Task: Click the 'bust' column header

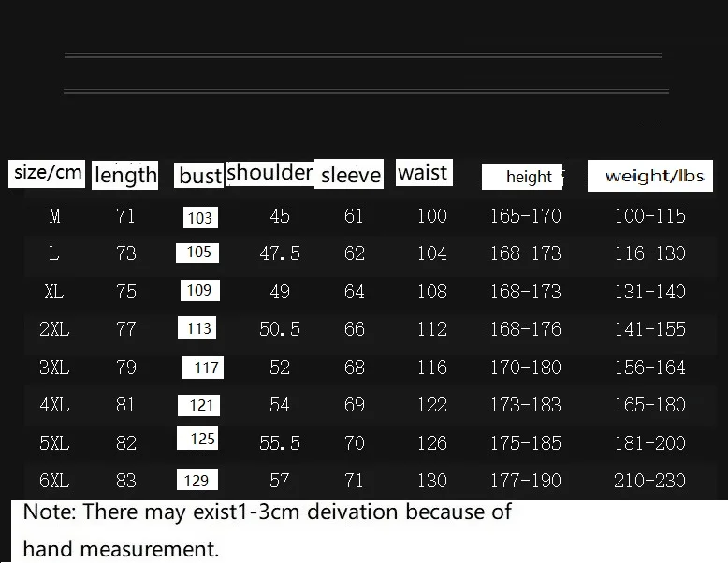Action: click(199, 176)
